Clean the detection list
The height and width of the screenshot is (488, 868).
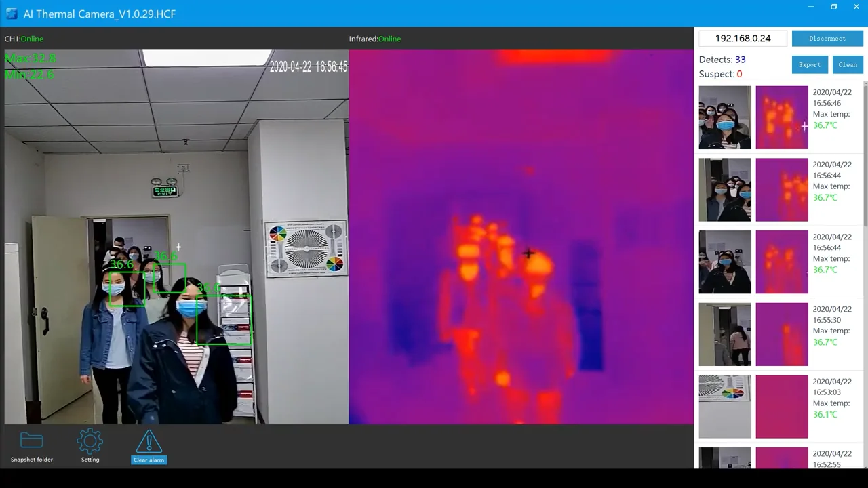[x=848, y=65]
